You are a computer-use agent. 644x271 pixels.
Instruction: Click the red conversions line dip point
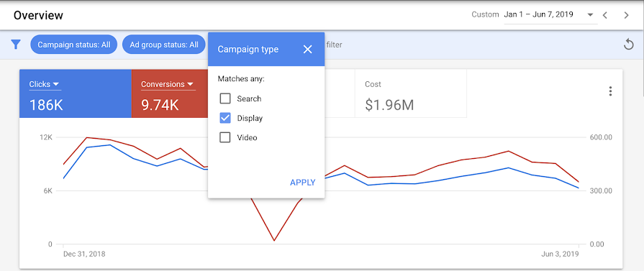pos(274,240)
